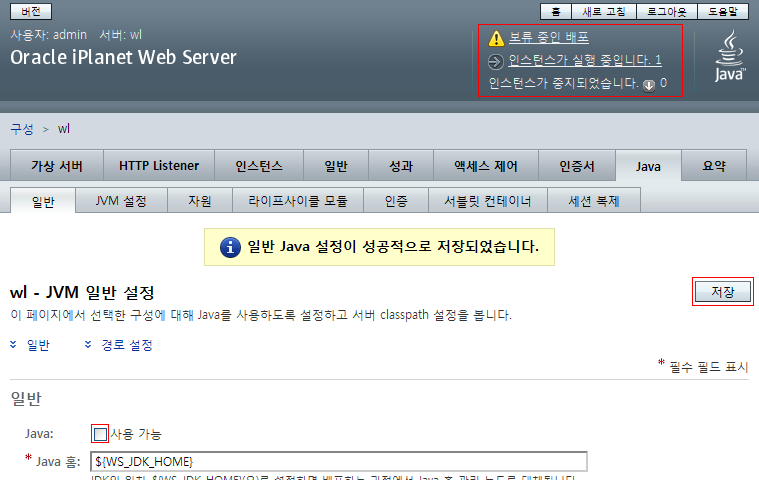Open the top-level 일반 tab
Image resolution: width=759 pixels, height=480 pixels.
[336, 165]
